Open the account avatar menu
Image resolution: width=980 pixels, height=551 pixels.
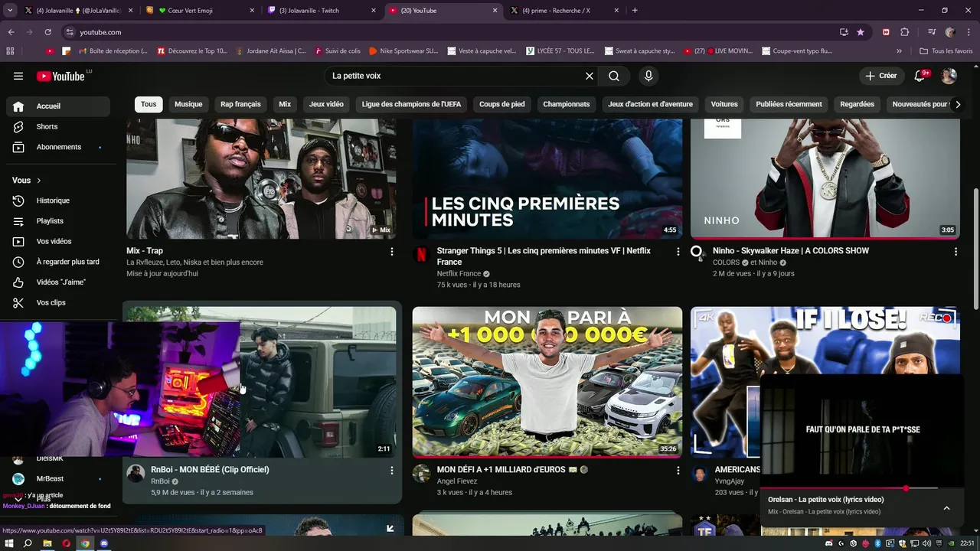[x=949, y=76]
